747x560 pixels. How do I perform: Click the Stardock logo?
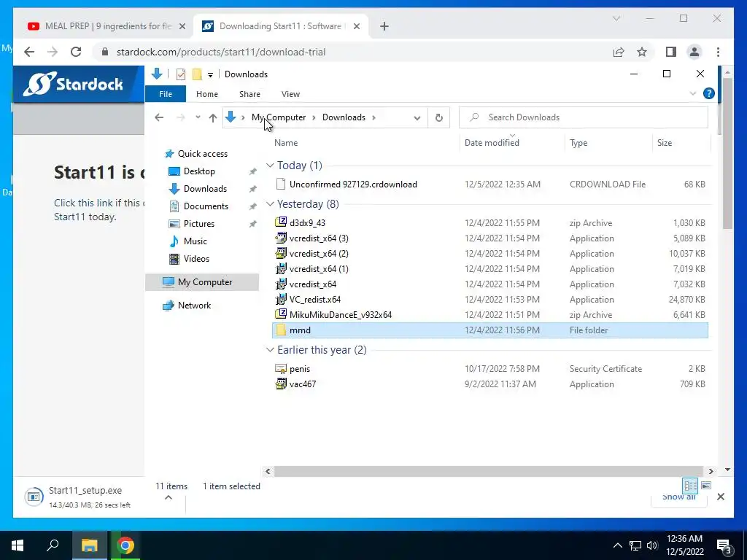coord(74,84)
